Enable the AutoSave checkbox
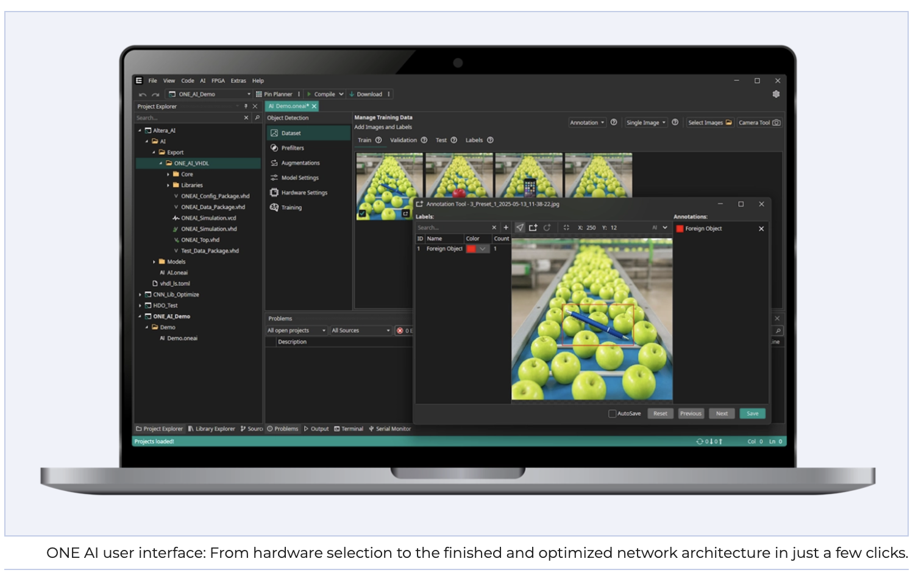The width and height of the screenshot is (924, 581). point(612,414)
